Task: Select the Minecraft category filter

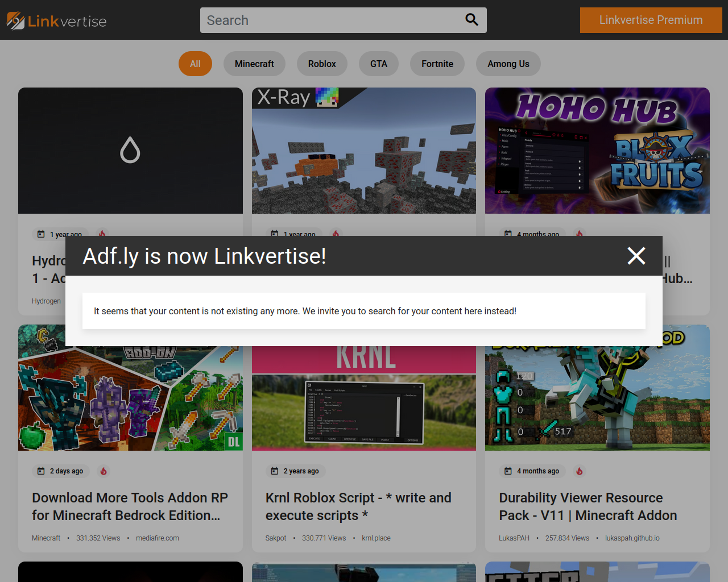Action: click(254, 64)
